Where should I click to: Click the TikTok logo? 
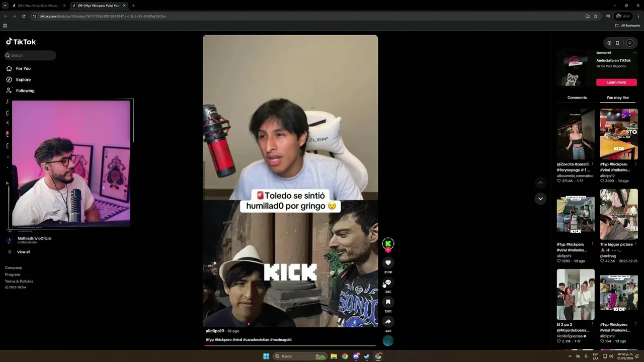[21, 42]
